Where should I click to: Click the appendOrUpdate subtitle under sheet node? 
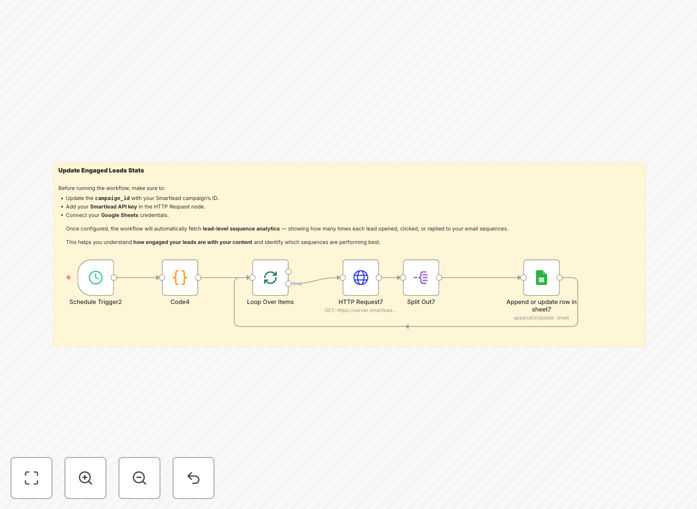coord(541,318)
